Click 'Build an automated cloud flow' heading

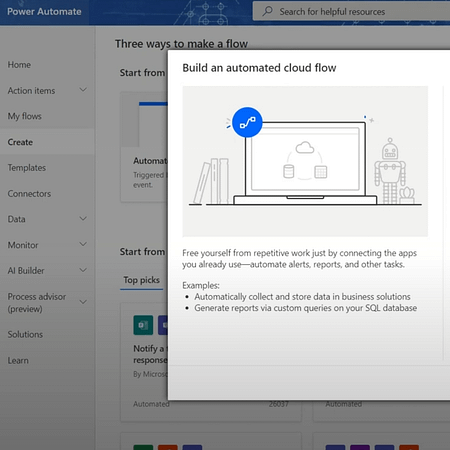259,68
